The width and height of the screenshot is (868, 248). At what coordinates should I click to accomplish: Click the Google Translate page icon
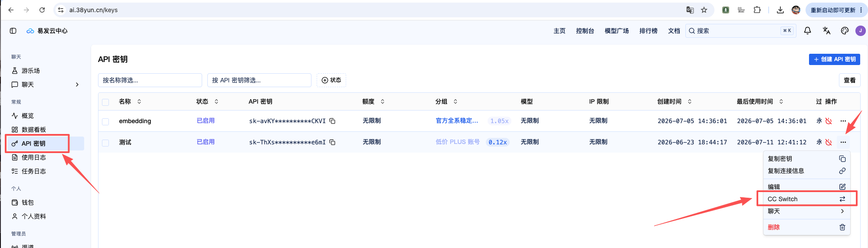[690, 10]
